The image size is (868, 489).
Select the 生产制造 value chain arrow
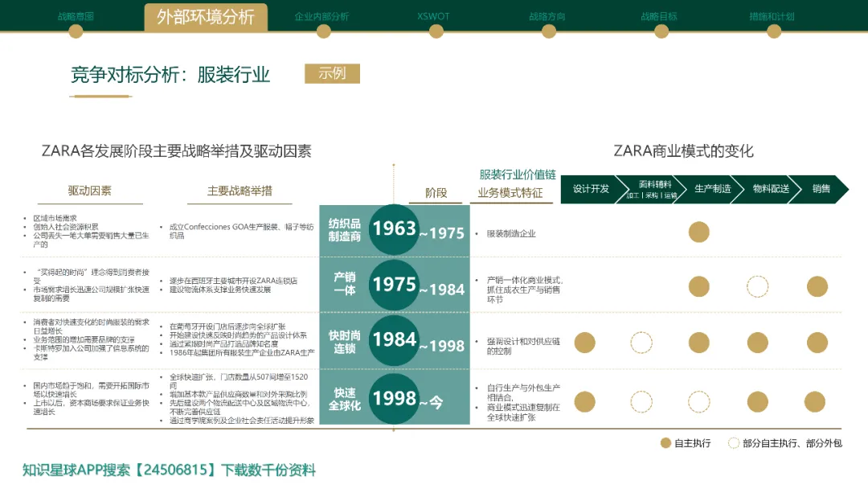pyautogui.click(x=712, y=189)
